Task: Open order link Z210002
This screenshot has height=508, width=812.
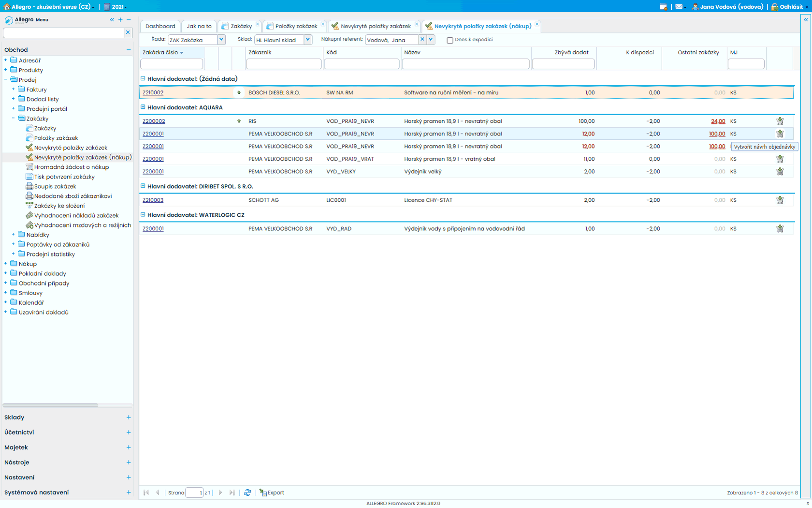Action: click(x=153, y=93)
